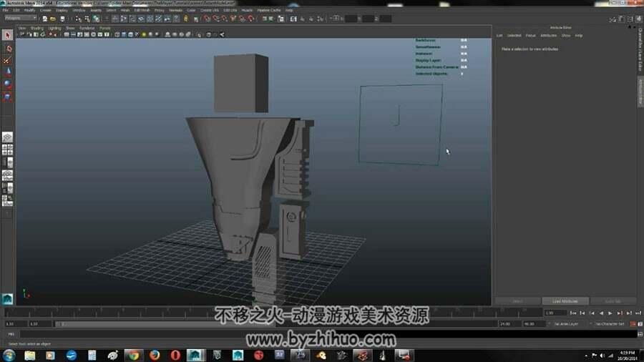Select the arrow Select tool in toolbox

pos(7,35)
